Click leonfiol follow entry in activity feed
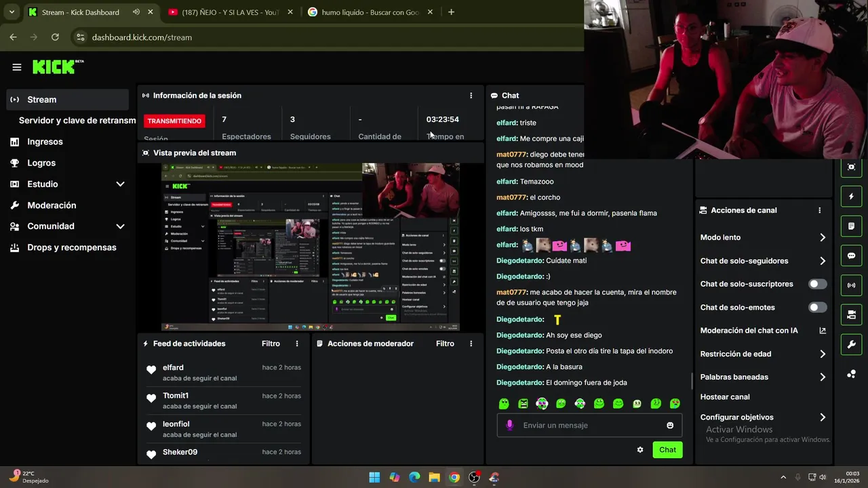Viewport: 868px width, 488px height. tap(224, 429)
